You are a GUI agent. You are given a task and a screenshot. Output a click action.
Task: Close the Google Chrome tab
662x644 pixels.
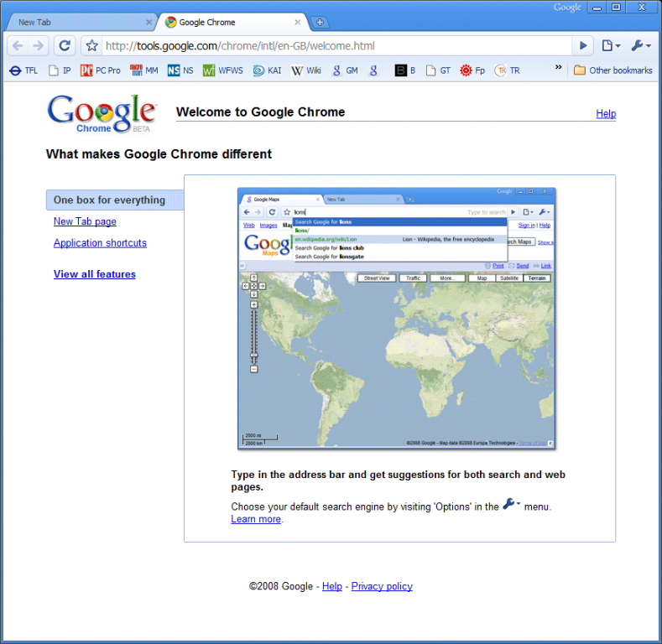click(298, 23)
